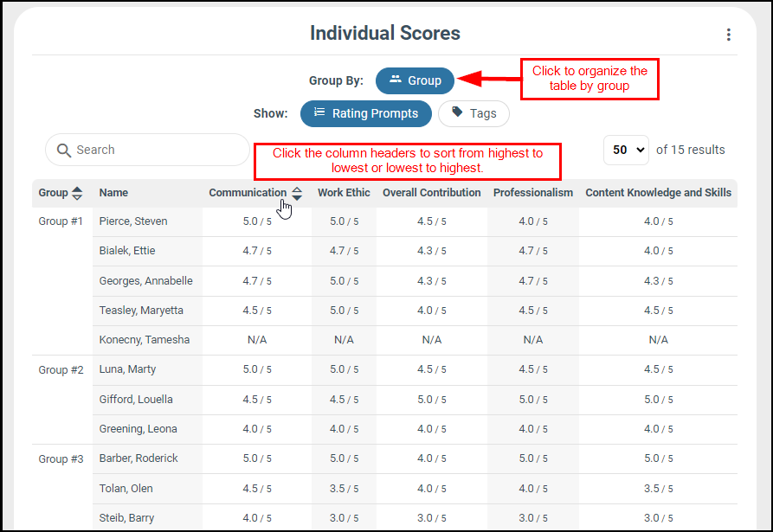Select the name Barber, Roderick
The width and height of the screenshot is (773, 532).
click(138, 458)
